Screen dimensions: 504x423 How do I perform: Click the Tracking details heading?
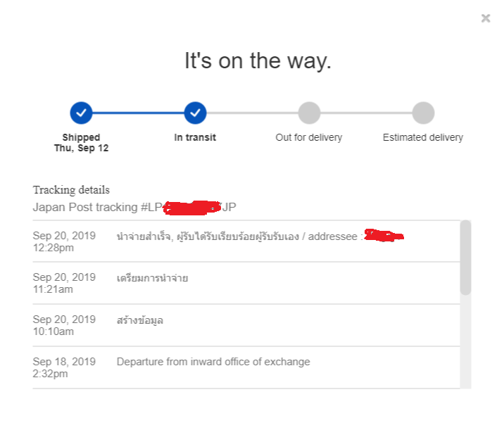click(x=71, y=190)
